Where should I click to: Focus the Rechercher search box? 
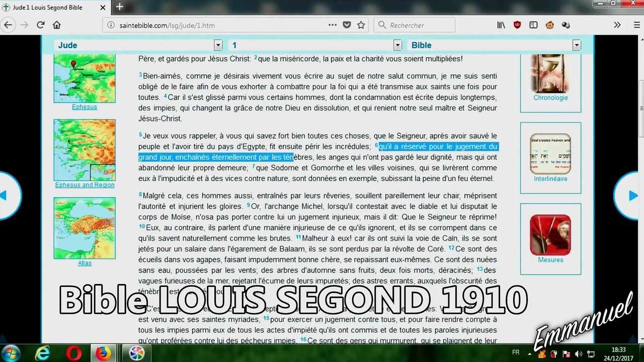[x=415, y=25]
